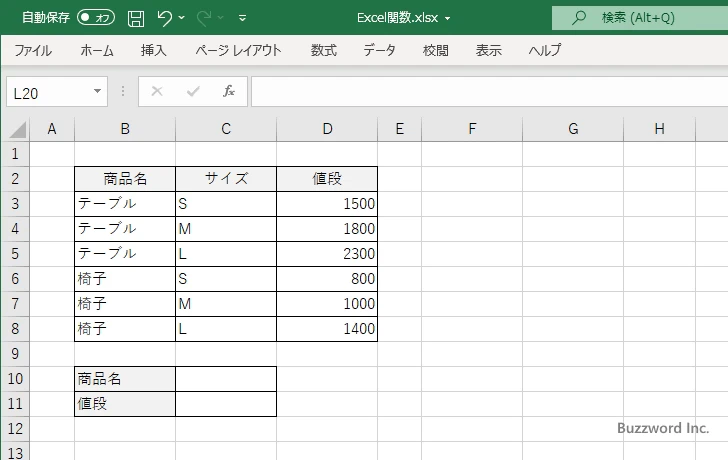Select column B header
This screenshot has width=728, height=460.
(125, 129)
